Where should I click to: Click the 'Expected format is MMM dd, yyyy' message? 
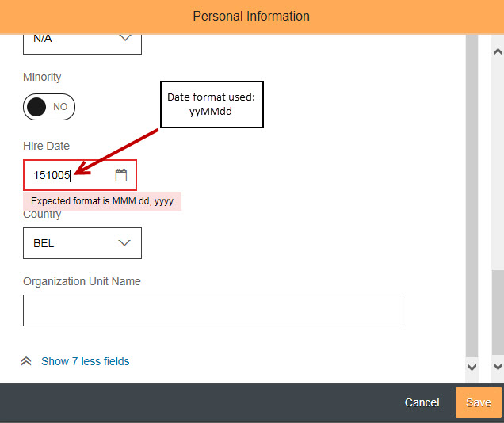pyautogui.click(x=102, y=201)
